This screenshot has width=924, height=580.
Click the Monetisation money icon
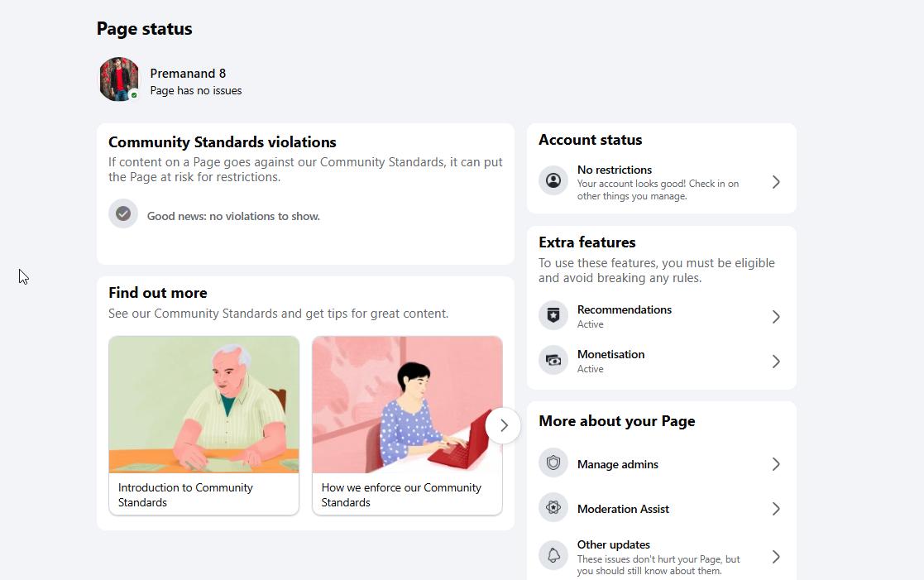tap(553, 360)
